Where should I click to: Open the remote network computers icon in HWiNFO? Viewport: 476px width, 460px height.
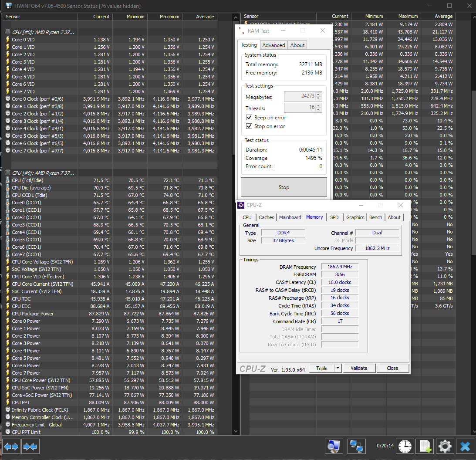356,446
